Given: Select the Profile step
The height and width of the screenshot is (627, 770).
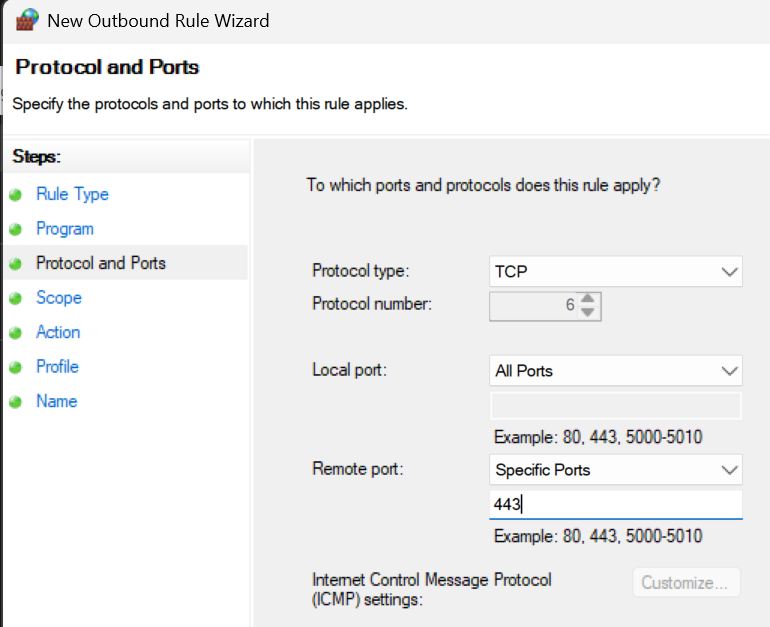Looking at the screenshot, I should click(x=57, y=367).
